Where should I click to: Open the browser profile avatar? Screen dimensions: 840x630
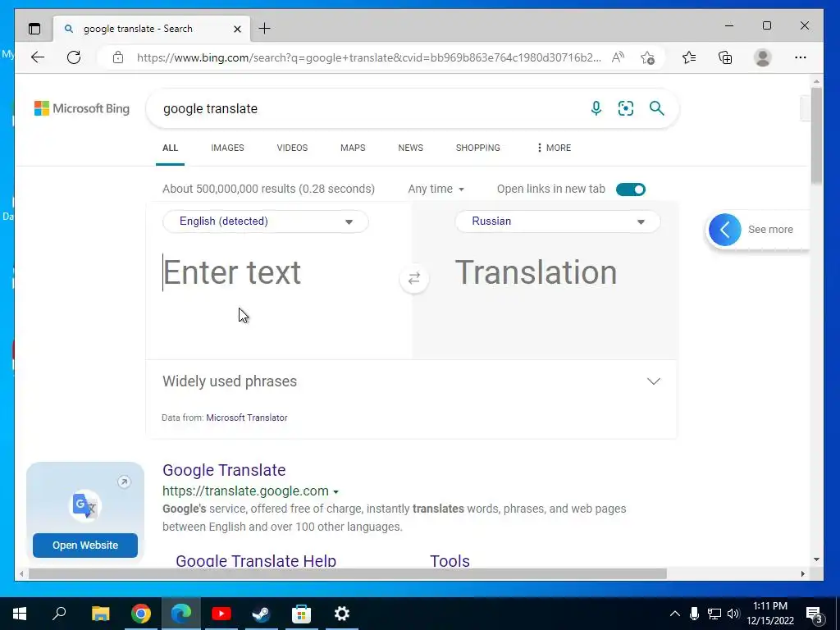click(x=762, y=57)
